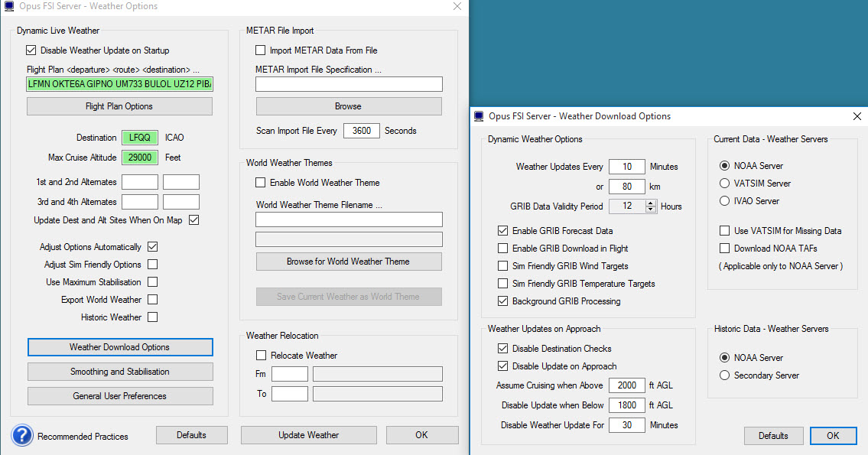Confirm Weather Options with OK
The height and width of the screenshot is (455, 868).
click(422, 435)
